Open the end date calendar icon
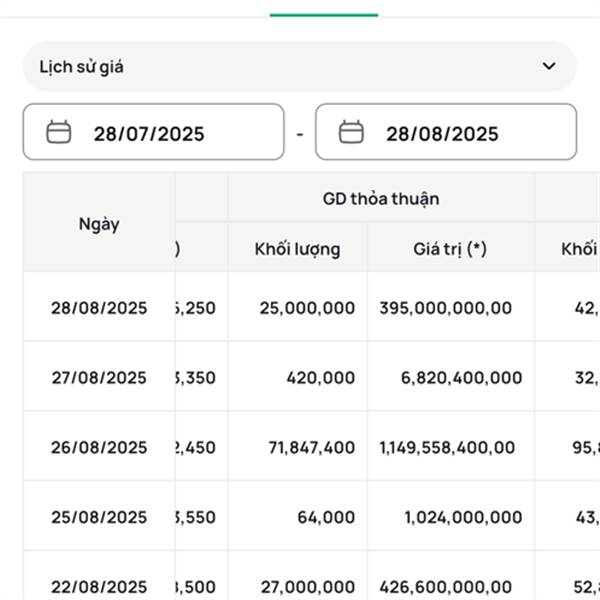The width and height of the screenshot is (600, 600). point(351,132)
